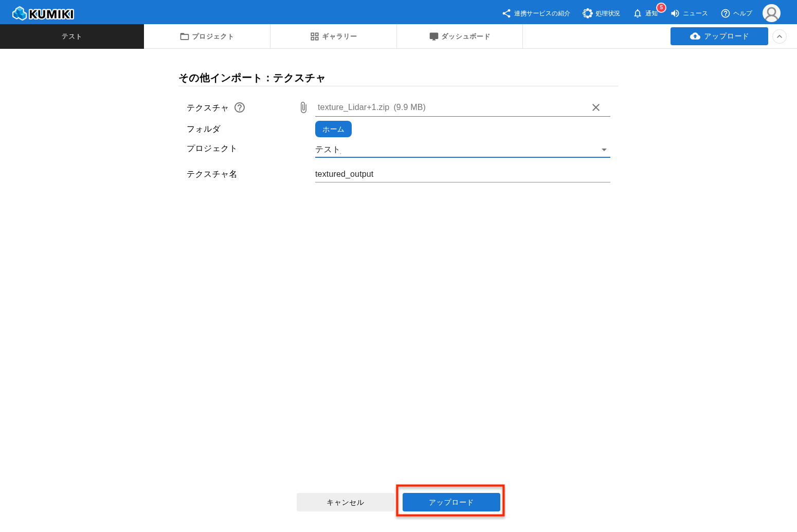Open notifications bell with badge
This screenshot has width=797, height=532.
[638, 13]
